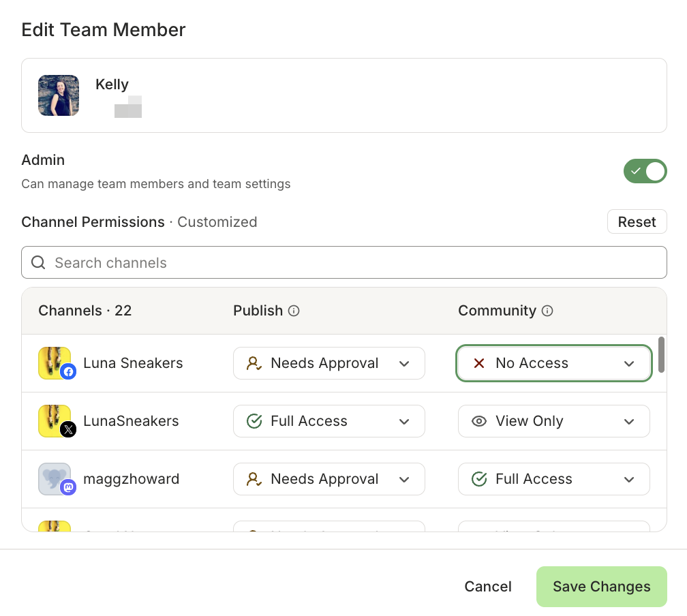Click the person icon in Luna Sneakers Needs Approval
687x616 pixels.
click(x=254, y=363)
